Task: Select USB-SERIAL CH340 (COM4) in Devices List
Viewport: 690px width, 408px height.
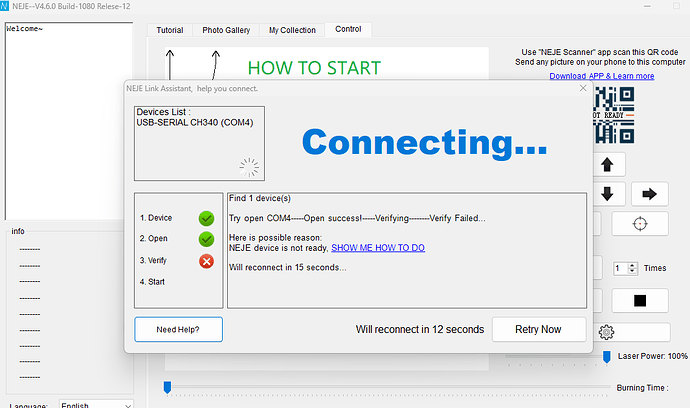Action: coord(195,123)
